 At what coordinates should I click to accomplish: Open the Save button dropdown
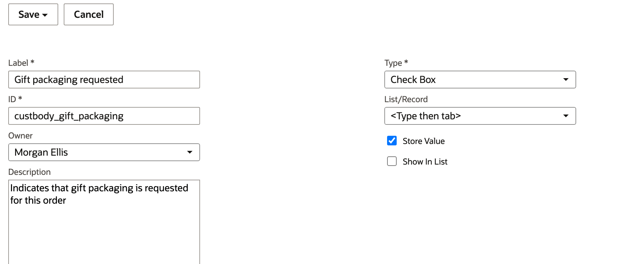(x=45, y=15)
